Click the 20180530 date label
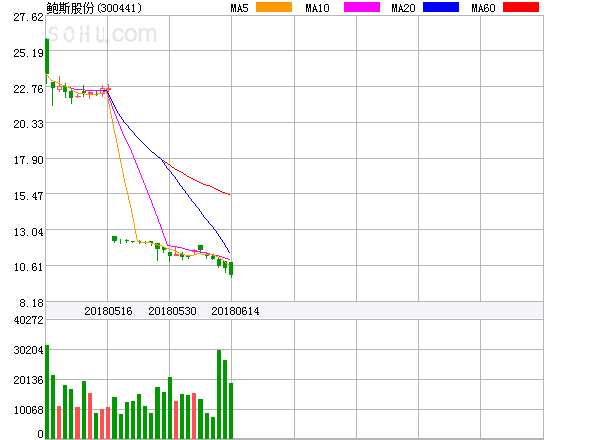Image resolution: width=600 pixels, height=440 pixels. click(172, 311)
